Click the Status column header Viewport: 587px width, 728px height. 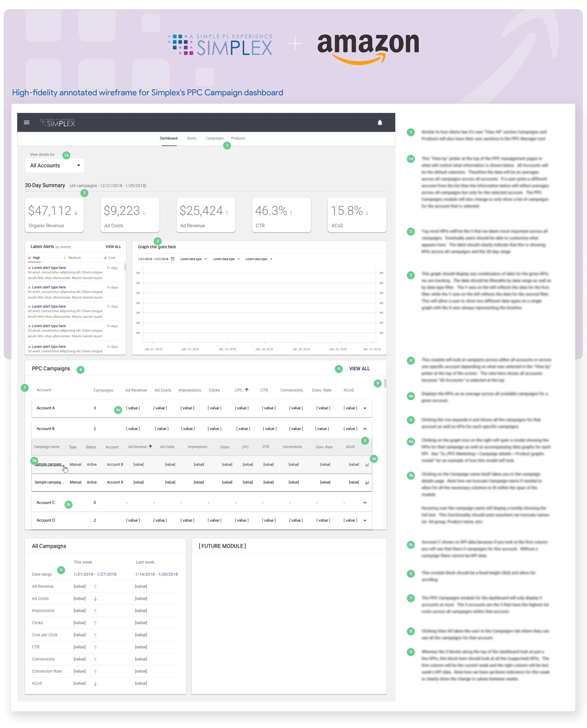click(x=91, y=447)
